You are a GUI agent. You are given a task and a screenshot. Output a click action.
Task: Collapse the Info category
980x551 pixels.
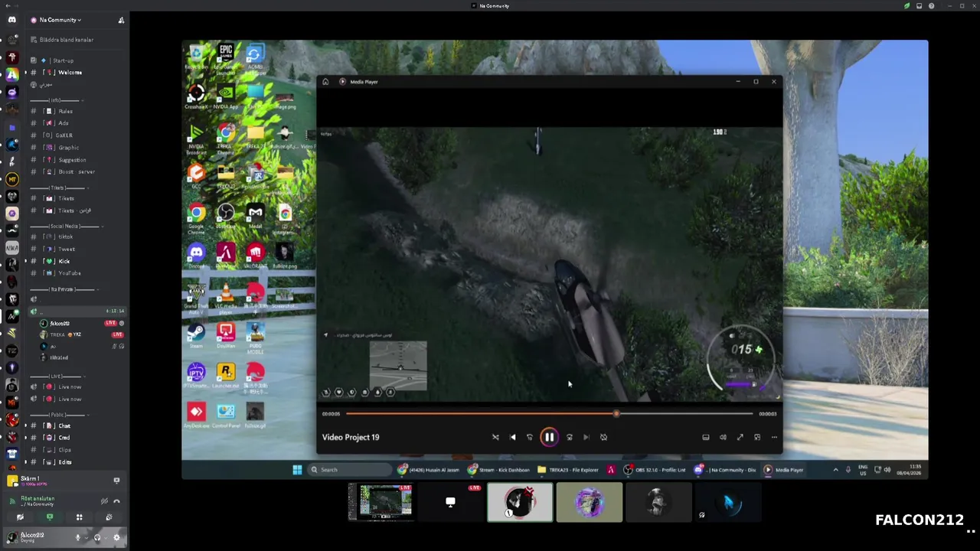(55, 99)
